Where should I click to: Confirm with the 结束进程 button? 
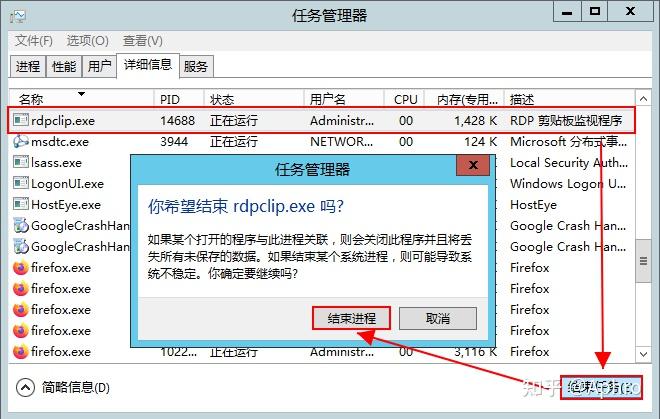click(351, 318)
